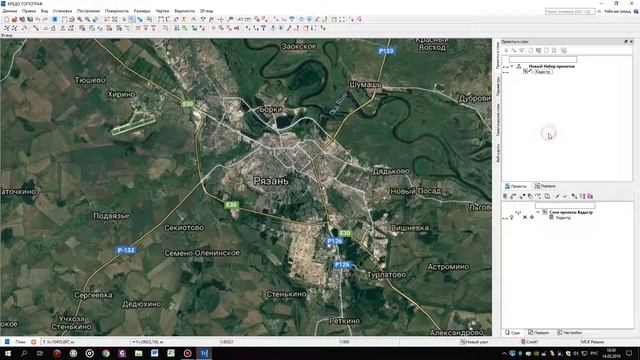Open the Установки menu
This screenshot has width=640, height=360.
(x=62, y=11)
